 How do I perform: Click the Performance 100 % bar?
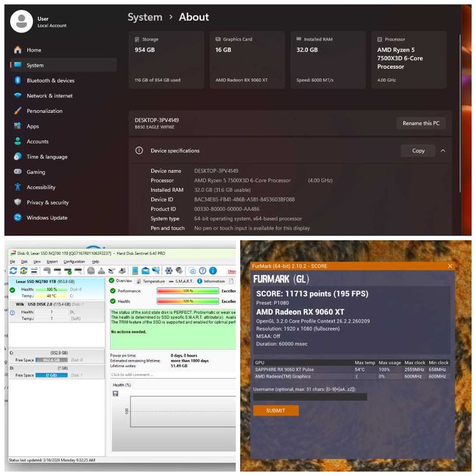tap(188, 291)
